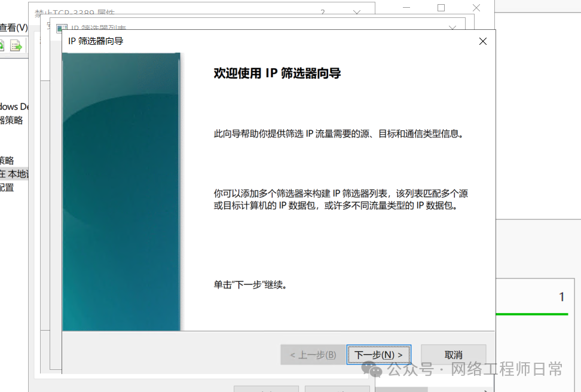Viewport: 581px width, 392px height.
Task: Click the help question mark on 属性 dialog
Action: 323,12
